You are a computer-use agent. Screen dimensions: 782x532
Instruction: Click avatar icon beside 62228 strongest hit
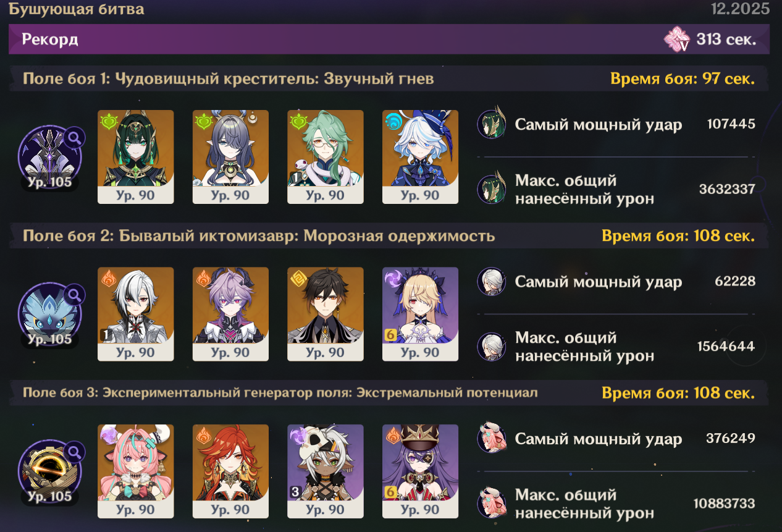[492, 282]
